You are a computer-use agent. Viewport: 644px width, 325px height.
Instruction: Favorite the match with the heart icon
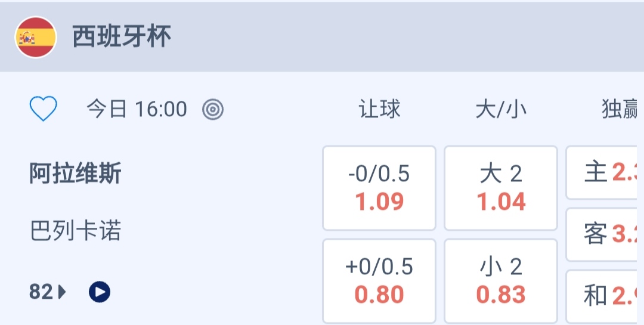(x=44, y=109)
